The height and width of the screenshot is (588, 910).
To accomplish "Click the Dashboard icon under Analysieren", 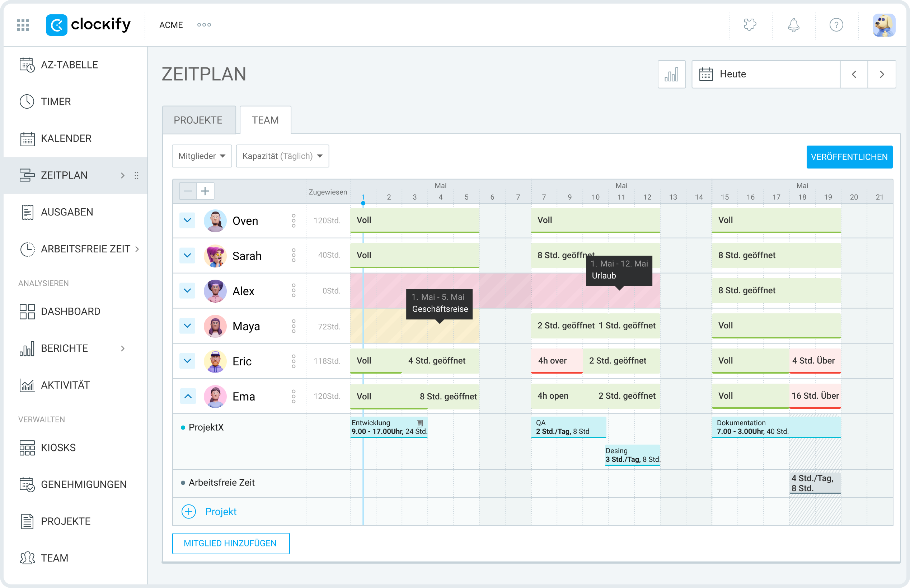I will 27,311.
